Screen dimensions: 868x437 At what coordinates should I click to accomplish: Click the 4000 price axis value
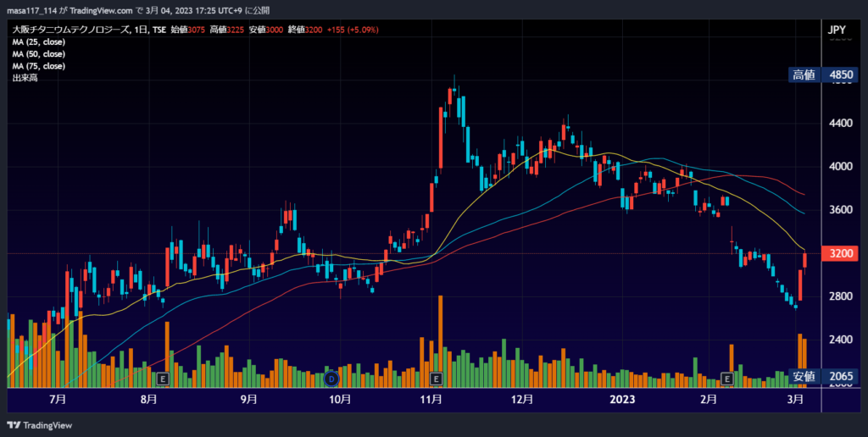pyautogui.click(x=840, y=167)
